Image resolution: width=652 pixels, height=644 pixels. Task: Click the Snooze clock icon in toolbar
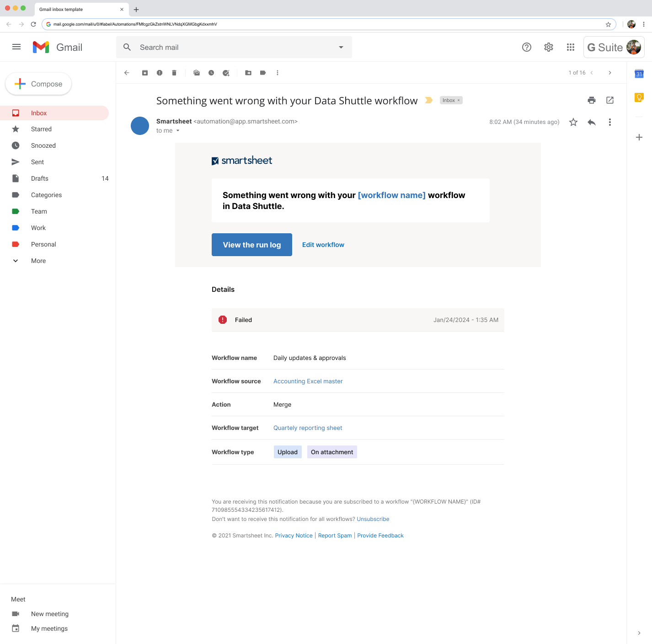pyautogui.click(x=211, y=73)
